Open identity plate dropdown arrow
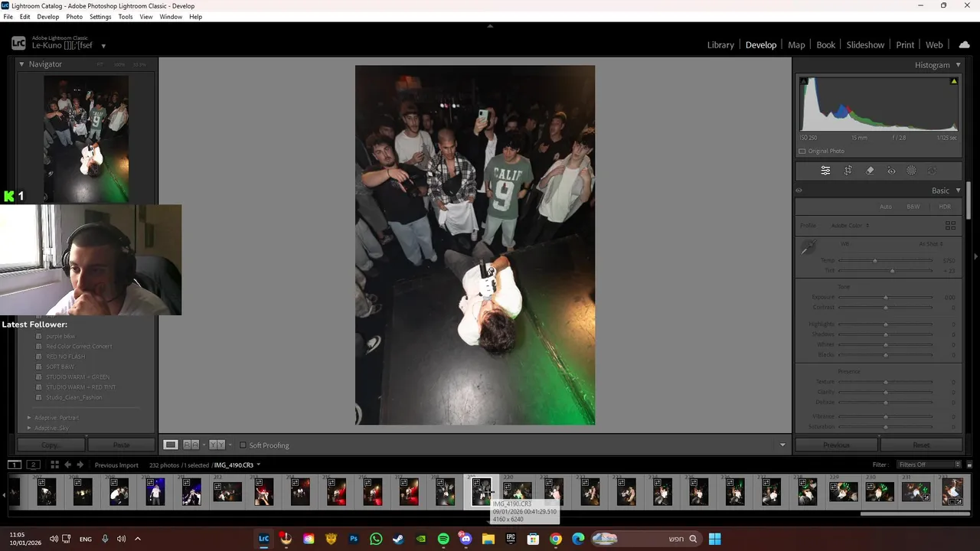This screenshot has height=551, width=980. coord(103,46)
